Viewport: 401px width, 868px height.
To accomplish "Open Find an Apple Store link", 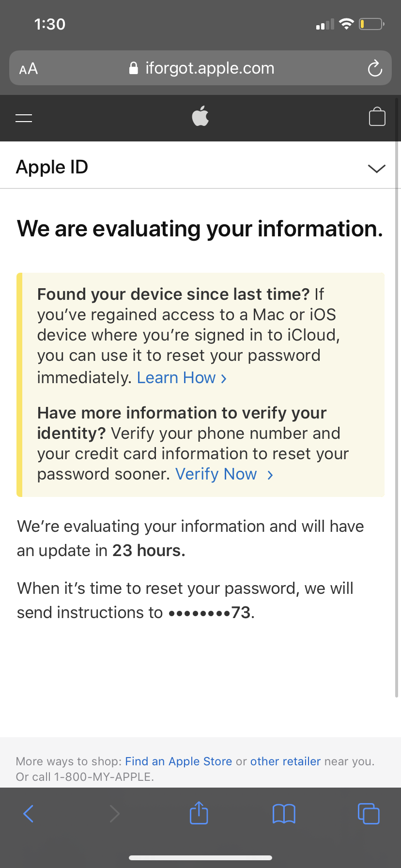I will [178, 761].
